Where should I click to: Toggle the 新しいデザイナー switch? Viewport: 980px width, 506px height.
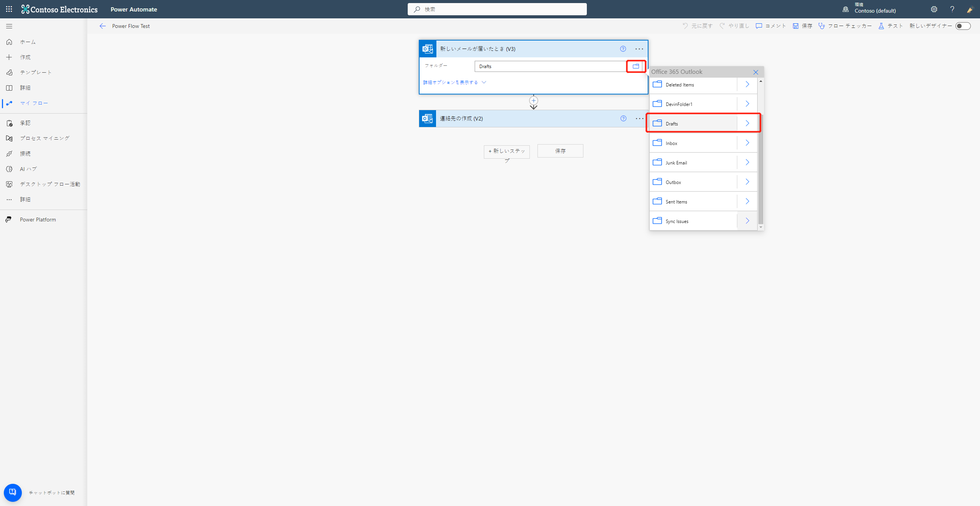(963, 26)
